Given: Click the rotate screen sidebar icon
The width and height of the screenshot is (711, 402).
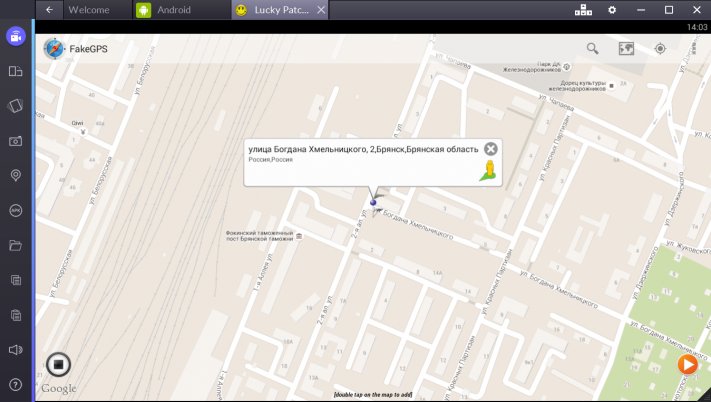Looking at the screenshot, I should [x=15, y=106].
